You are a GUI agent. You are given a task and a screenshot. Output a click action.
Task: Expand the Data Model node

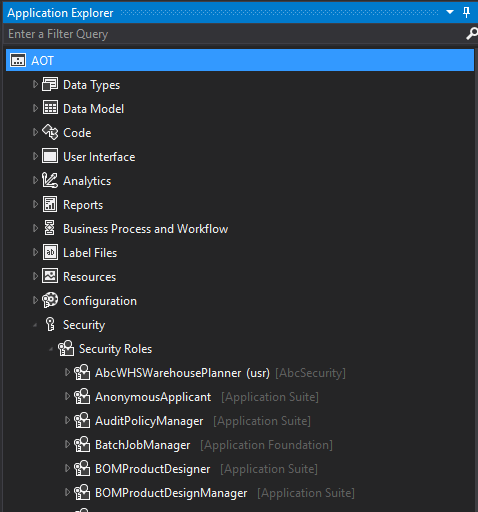35,109
